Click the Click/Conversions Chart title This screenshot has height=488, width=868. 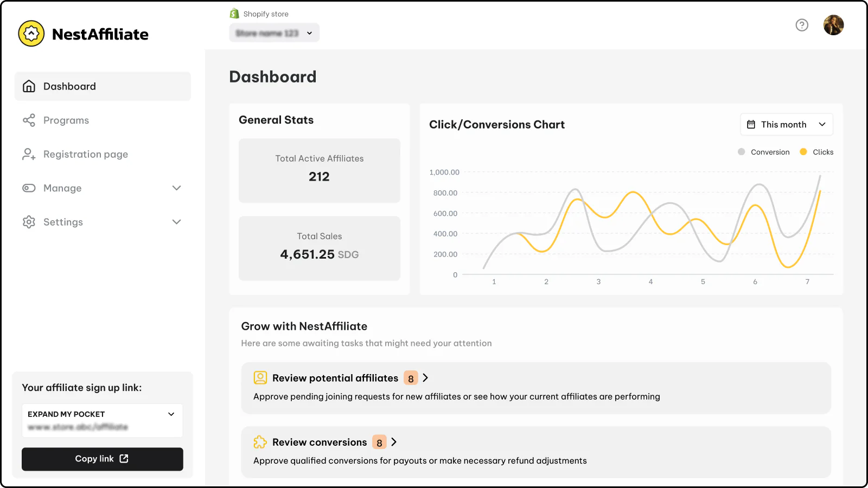click(497, 125)
